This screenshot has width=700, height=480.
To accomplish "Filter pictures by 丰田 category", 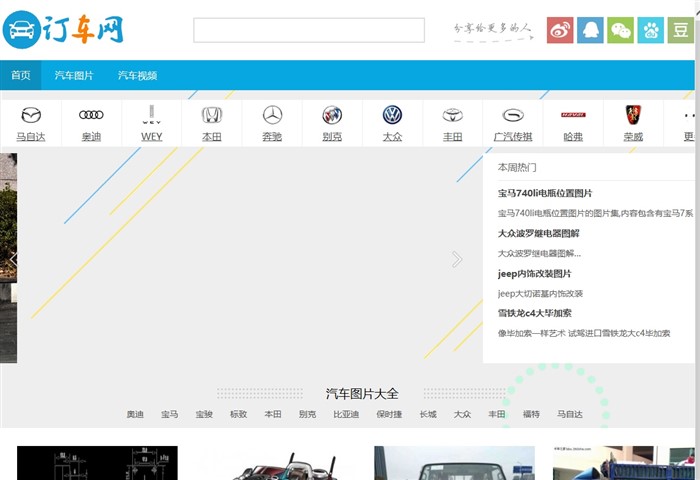I will pyautogui.click(x=496, y=414).
